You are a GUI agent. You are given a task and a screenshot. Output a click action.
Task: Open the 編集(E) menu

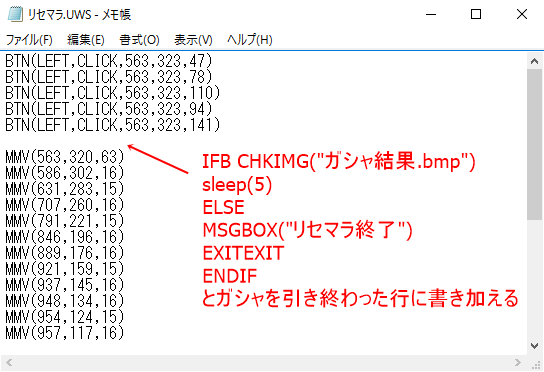[x=86, y=40]
